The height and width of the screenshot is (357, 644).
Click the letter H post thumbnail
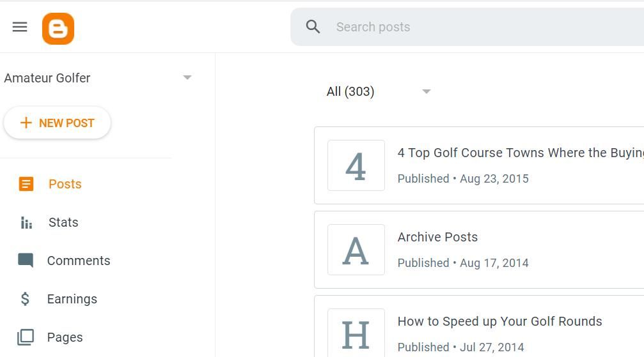tap(356, 333)
